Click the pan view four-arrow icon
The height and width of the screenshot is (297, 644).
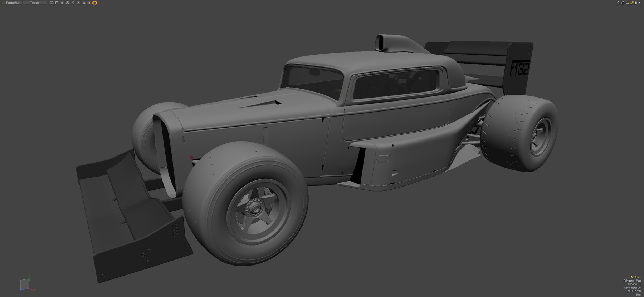point(618,3)
